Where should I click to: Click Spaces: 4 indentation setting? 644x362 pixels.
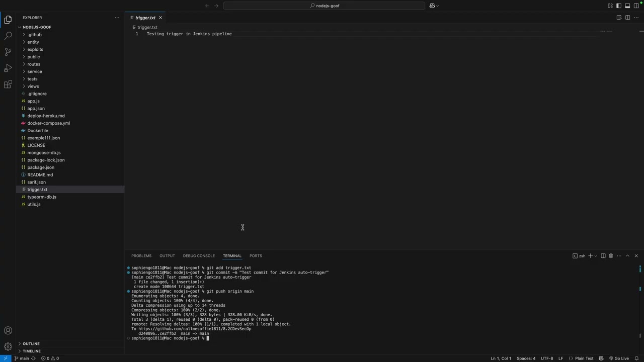pyautogui.click(x=526, y=358)
